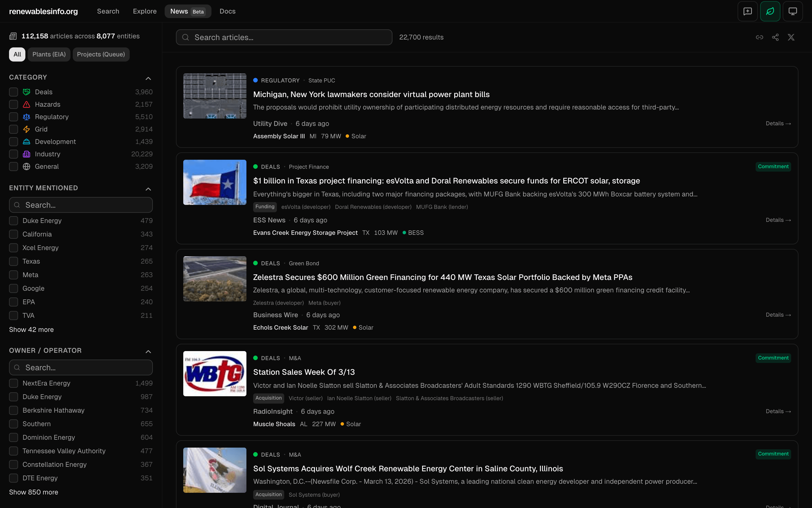This screenshot has height=508, width=812.
Task: Expand owners with Show 850 more
Action: (34, 492)
